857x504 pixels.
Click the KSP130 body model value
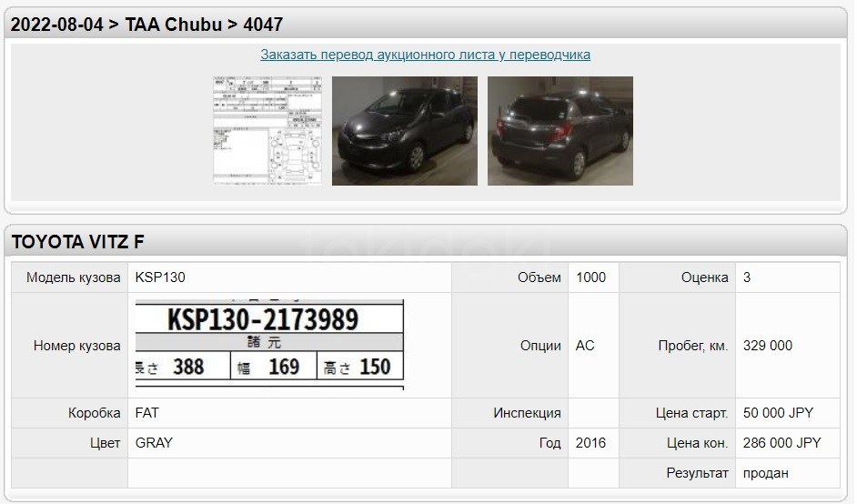[160, 277]
